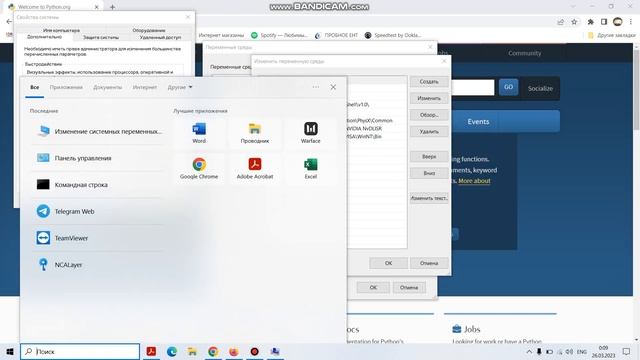Image resolution: width=640 pixels, height=360 pixels.
Task: Click Вверх button
Action: click(429, 157)
